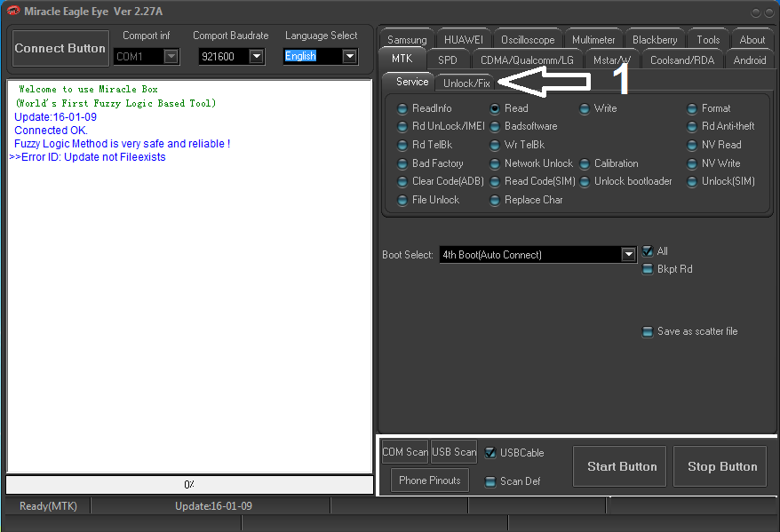The image size is (780, 532).
Task: Open the Tools tab
Action: pyautogui.click(x=708, y=40)
